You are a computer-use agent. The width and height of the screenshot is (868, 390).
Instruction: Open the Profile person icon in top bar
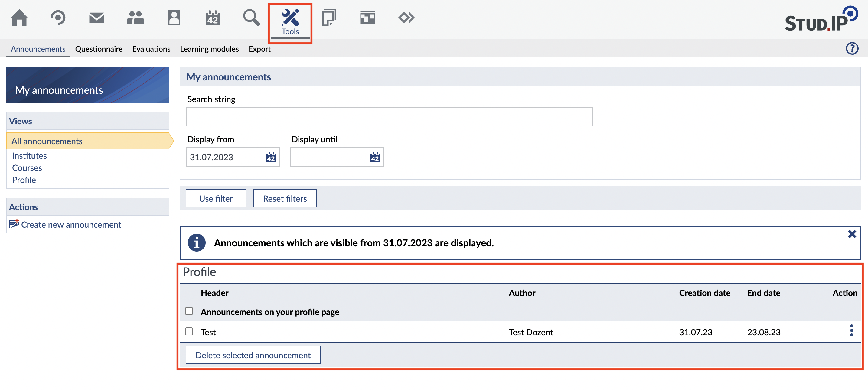tap(174, 18)
